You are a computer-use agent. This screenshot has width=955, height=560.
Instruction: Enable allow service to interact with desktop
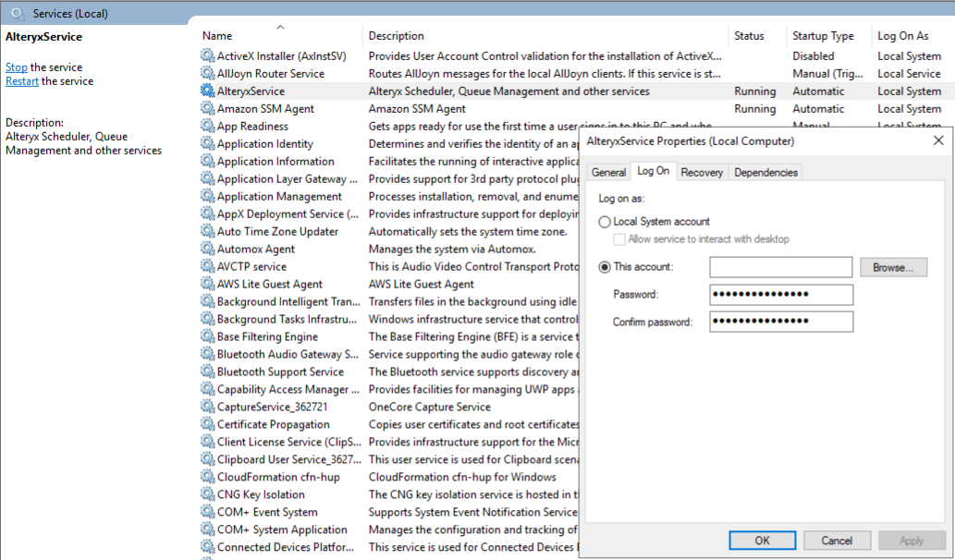coord(619,239)
